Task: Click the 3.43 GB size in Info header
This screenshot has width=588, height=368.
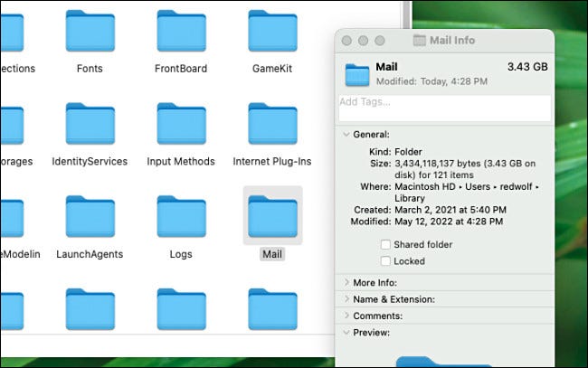Action: coord(527,67)
